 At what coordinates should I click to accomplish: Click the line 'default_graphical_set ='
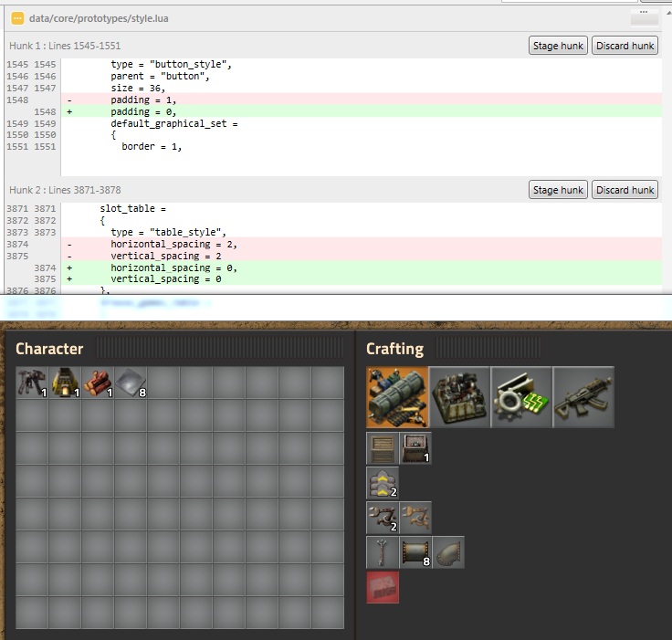click(174, 123)
